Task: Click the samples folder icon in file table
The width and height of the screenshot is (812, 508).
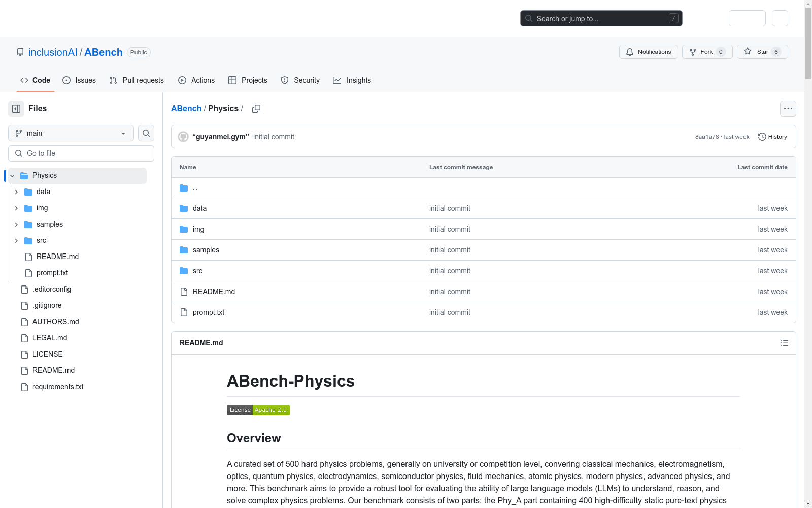Action: coord(184,250)
